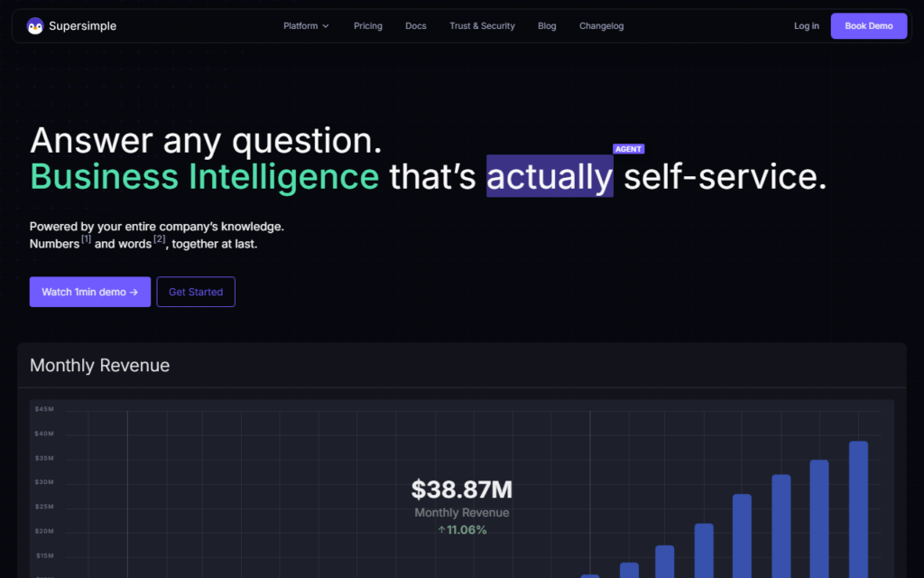The height and width of the screenshot is (578, 924).
Task: Go to Trust & Security
Action: (482, 26)
